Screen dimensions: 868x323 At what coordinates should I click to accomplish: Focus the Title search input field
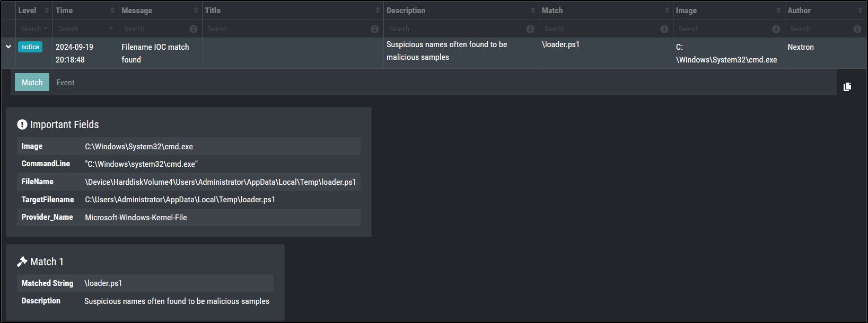coord(286,29)
